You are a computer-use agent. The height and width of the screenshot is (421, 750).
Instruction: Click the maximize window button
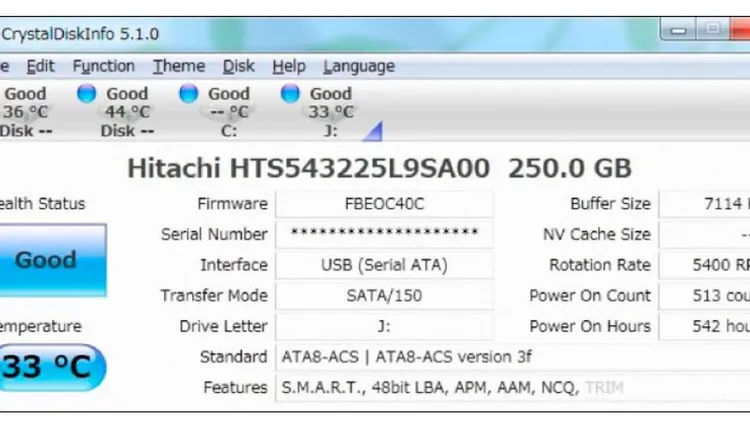[x=712, y=29]
